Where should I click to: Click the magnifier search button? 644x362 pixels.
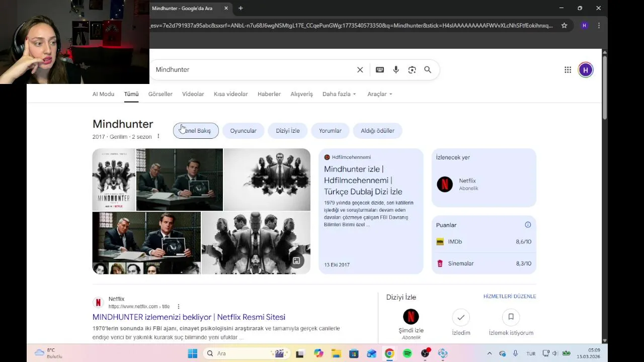[x=428, y=70]
